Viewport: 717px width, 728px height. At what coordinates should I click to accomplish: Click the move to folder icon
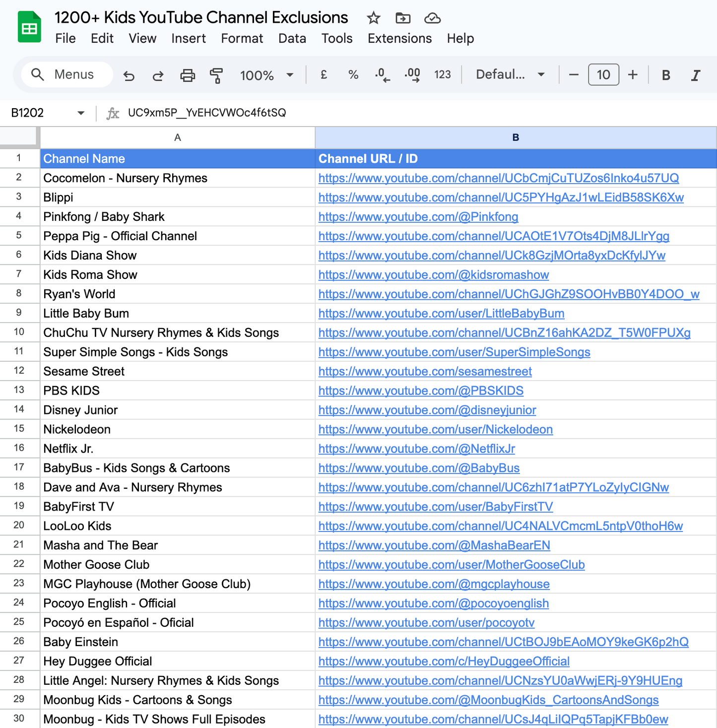(x=402, y=18)
